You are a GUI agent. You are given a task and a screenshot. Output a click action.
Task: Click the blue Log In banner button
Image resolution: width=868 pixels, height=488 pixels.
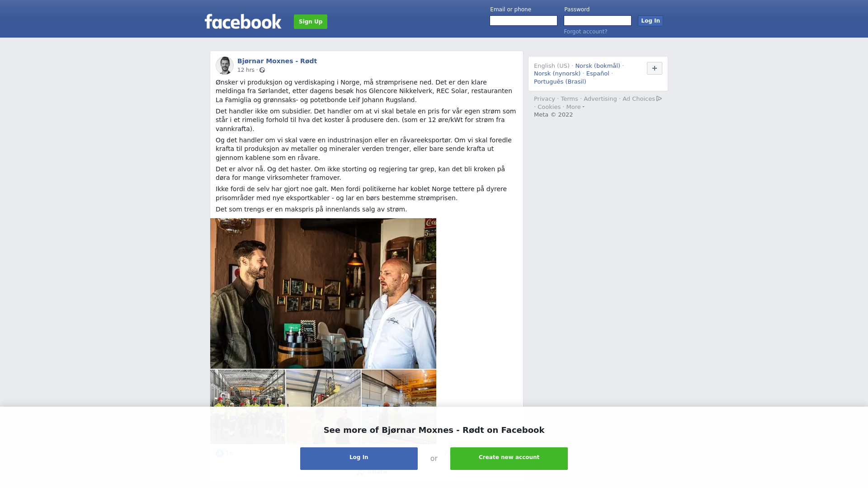[359, 459]
